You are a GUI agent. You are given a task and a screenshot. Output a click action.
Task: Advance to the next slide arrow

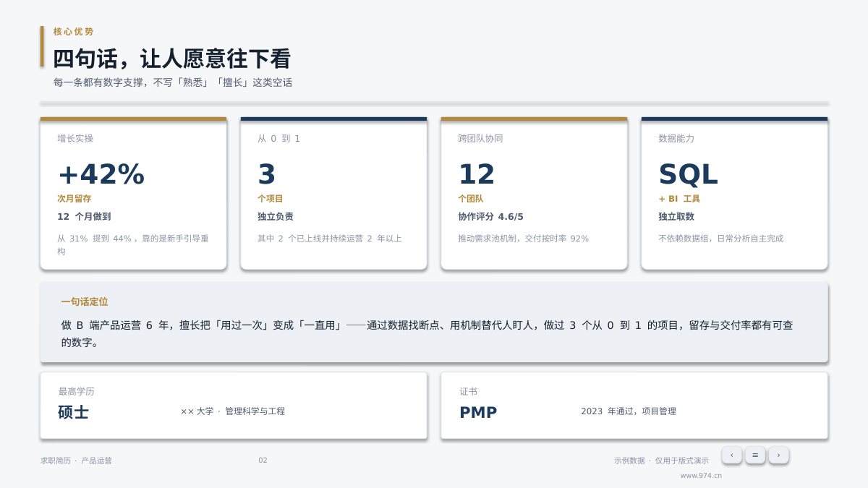778,455
